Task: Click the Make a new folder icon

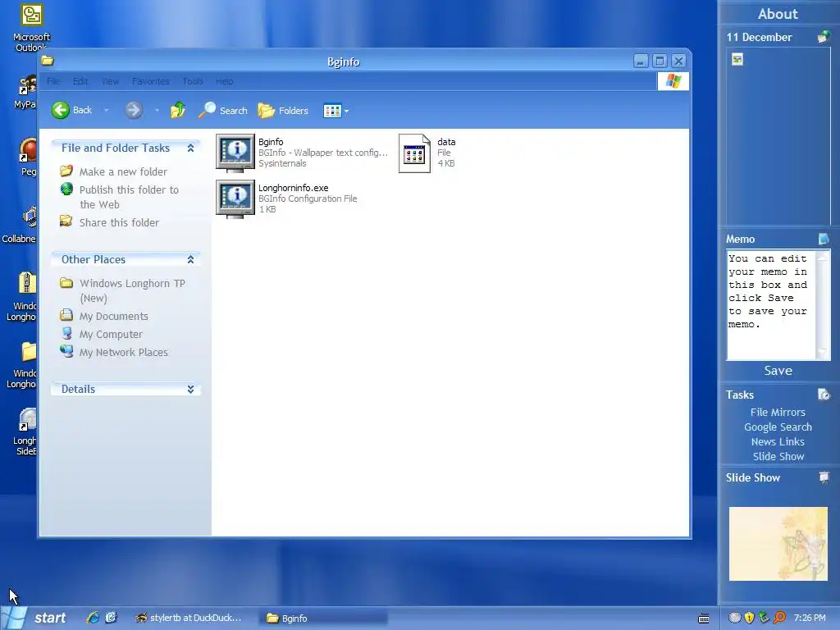Action: pyautogui.click(x=66, y=171)
